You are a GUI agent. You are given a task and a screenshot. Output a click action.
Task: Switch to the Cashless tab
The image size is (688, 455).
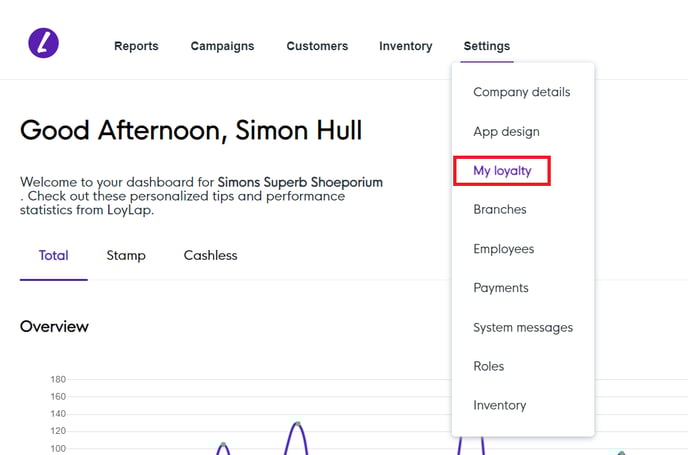210,256
